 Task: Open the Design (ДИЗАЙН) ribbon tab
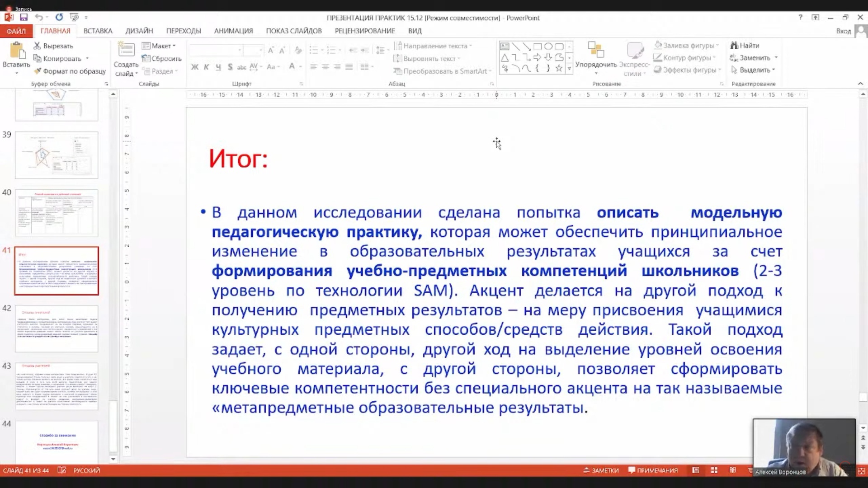(x=139, y=31)
